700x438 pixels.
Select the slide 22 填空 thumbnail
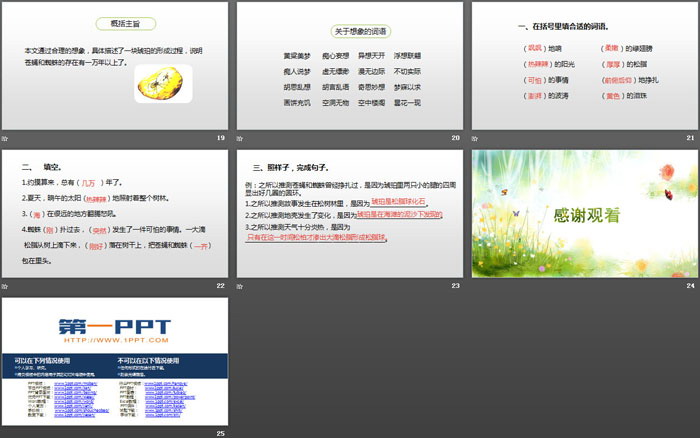click(x=114, y=213)
